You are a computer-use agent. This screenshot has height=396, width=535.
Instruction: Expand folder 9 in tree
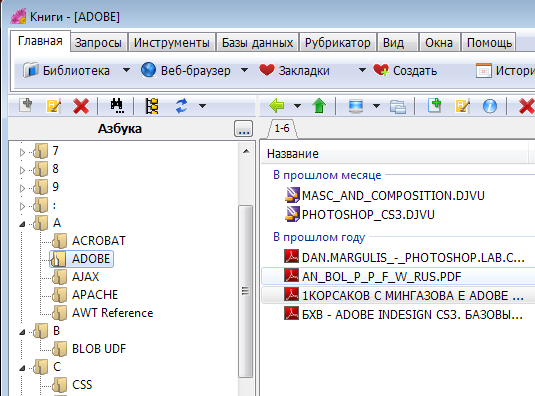click(23, 188)
